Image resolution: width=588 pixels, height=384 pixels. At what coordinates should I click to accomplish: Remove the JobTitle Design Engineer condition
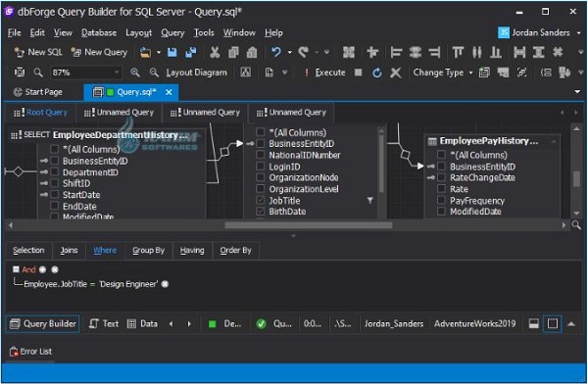pos(165,284)
